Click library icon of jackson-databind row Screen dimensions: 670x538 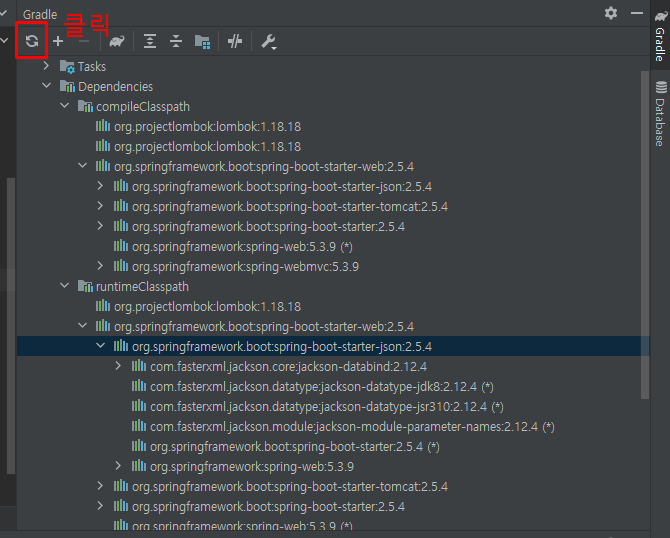click(139, 366)
